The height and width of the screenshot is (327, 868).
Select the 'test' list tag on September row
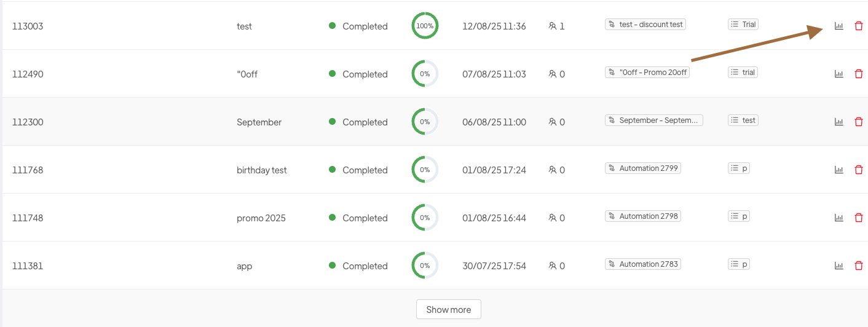pyautogui.click(x=743, y=120)
